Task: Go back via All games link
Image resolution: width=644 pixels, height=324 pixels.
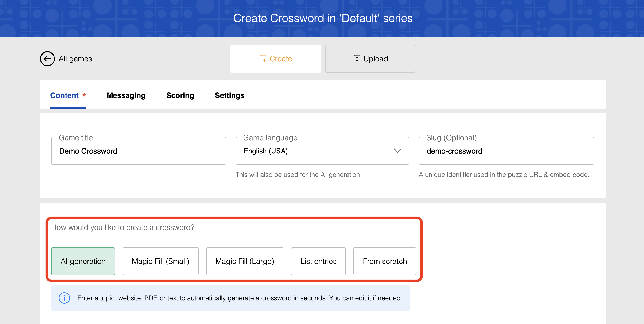Action: (x=75, y=59)
